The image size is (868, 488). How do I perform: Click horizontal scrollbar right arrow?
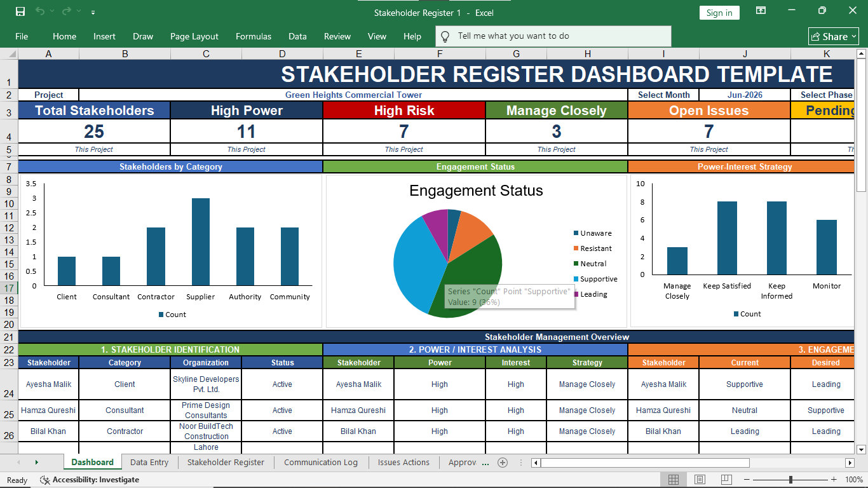click(850, 463)
